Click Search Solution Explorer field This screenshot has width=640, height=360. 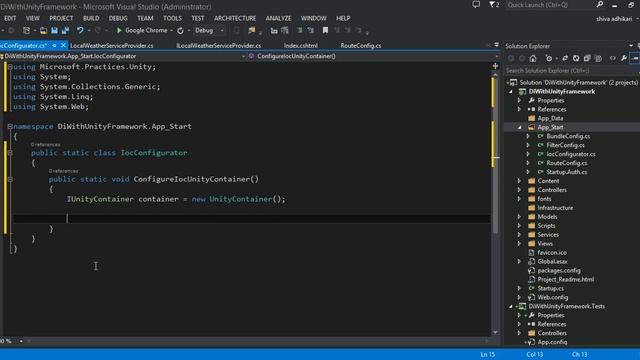point(571,71)
